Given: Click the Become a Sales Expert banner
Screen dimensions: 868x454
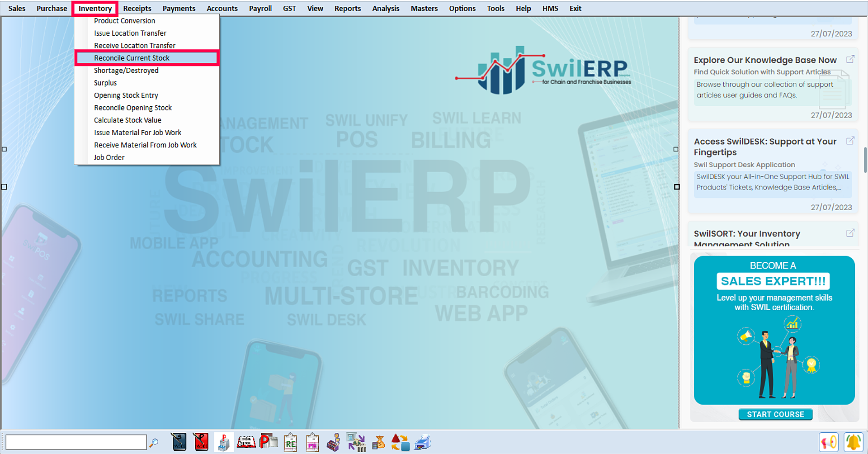Looking at the screenshot, I should (774, 330).
